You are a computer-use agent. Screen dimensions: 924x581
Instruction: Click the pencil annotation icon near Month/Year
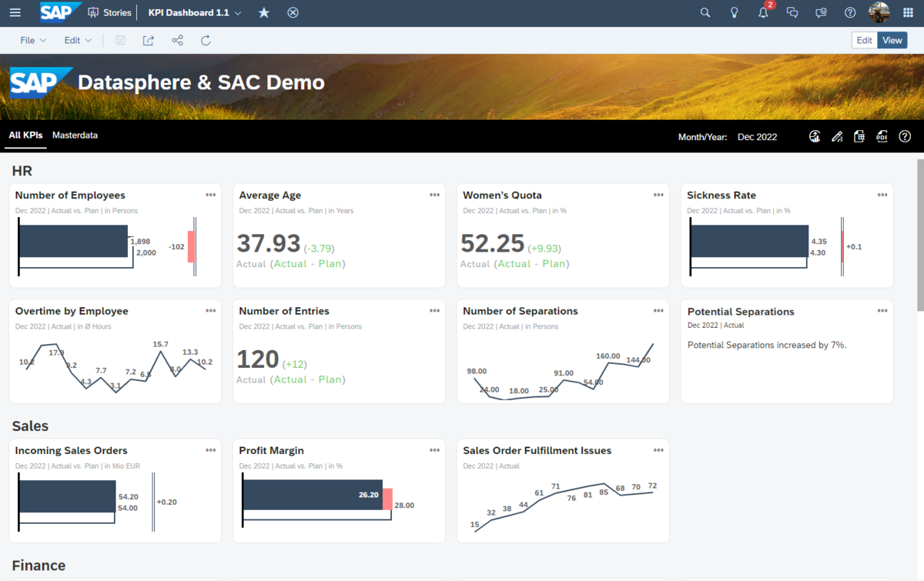click(837, 136)
